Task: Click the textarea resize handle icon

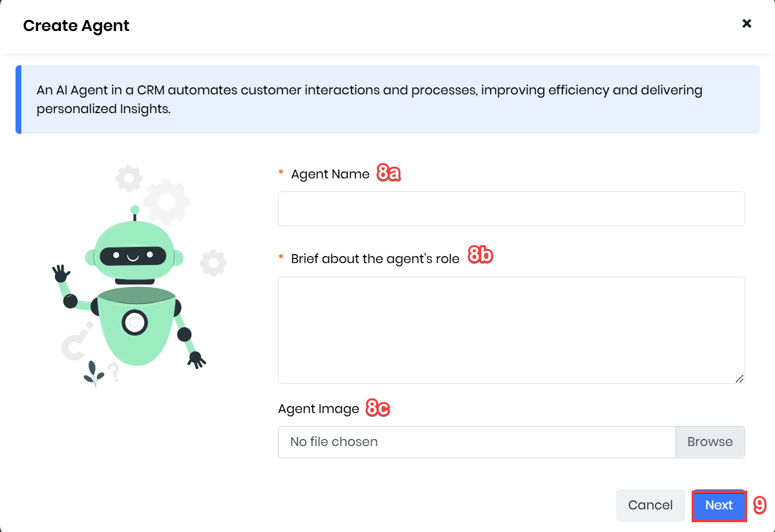Action: point(739,379)
